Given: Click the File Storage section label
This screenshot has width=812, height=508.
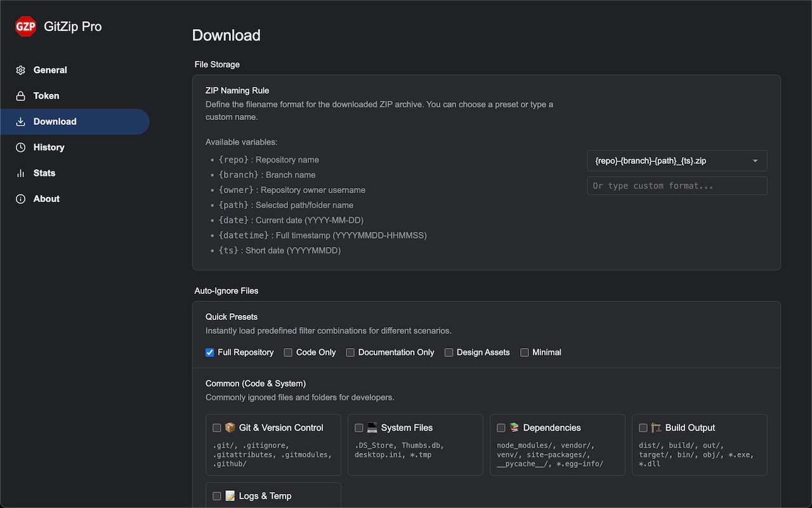Looking at the screenshot, I should click(217, 64).
